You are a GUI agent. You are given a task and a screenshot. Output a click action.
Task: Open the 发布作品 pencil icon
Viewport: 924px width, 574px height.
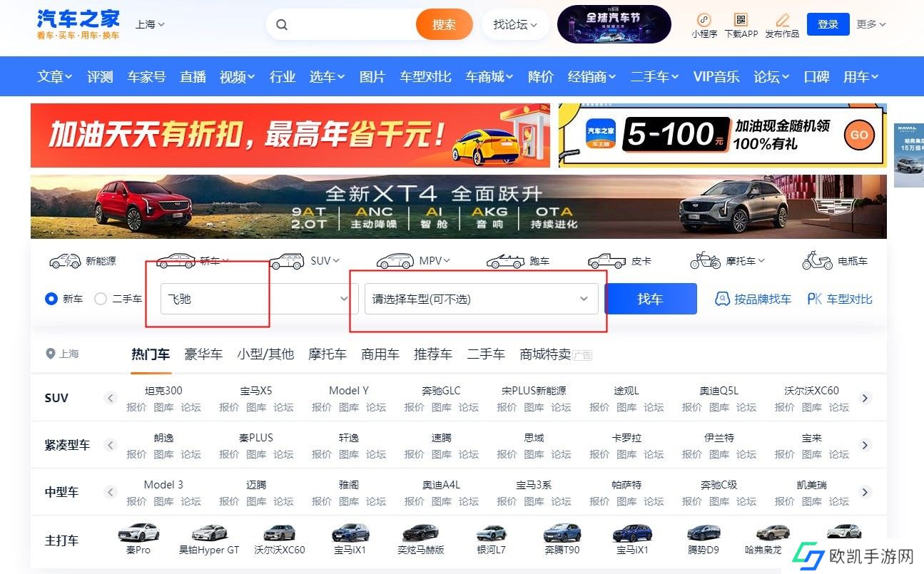(782, 20)
